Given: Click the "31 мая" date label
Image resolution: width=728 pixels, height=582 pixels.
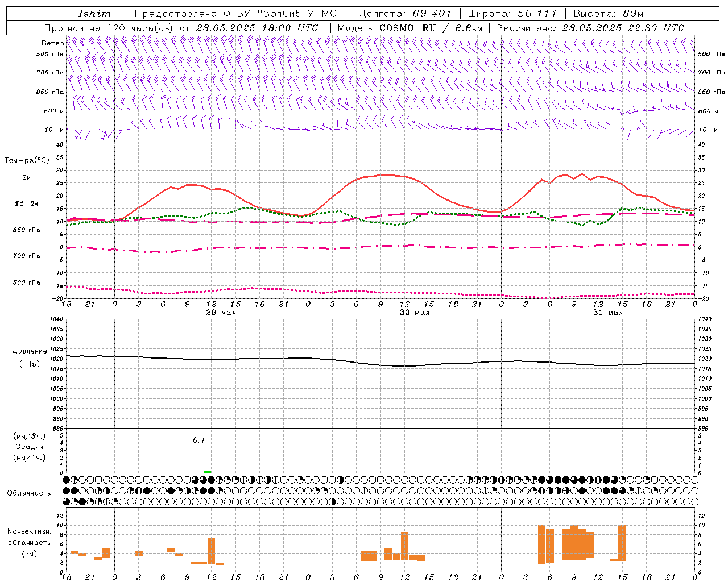Looking at the screenshot, I should point(607,313).
